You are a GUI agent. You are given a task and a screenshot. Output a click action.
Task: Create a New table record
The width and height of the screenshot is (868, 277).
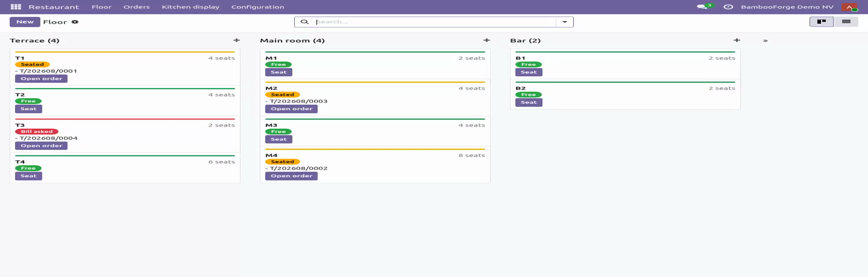tap(25, 22)
